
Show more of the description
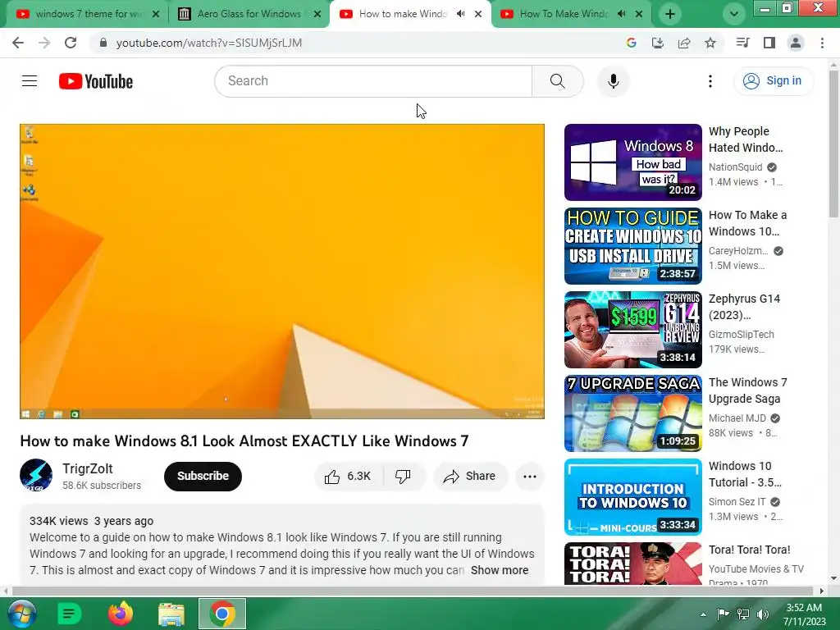500,570
